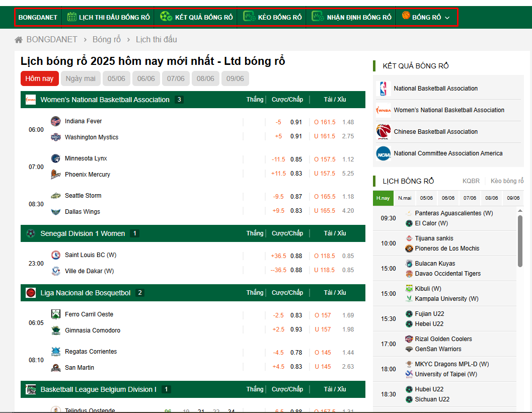Click the Ferro Carril Oeste logo

[x=56, y=314]
